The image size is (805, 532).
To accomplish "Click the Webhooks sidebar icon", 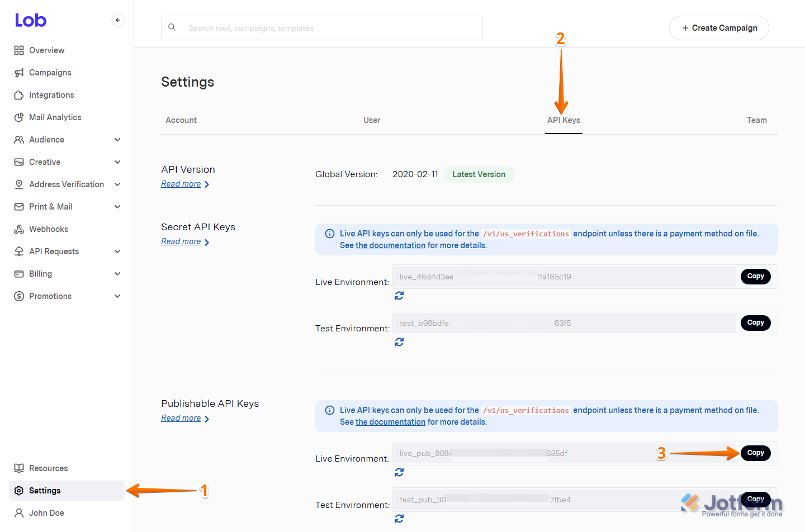I will point(17,229).
